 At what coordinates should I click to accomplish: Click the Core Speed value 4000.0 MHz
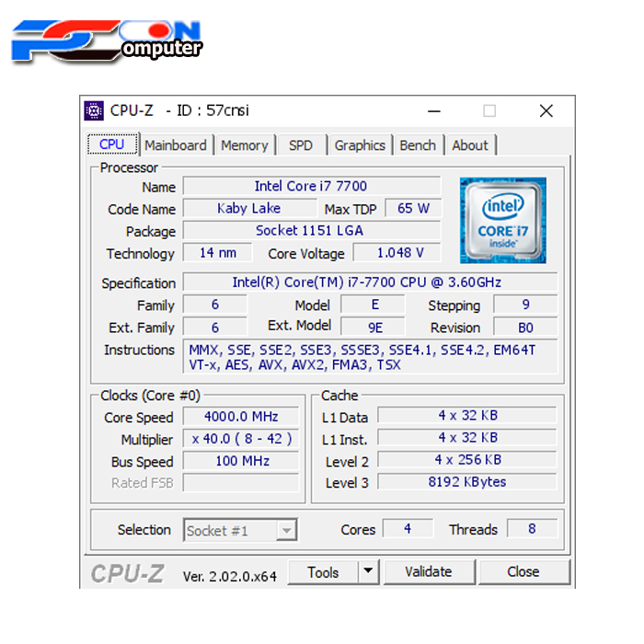pyautogui.click(x=241, y=417)
